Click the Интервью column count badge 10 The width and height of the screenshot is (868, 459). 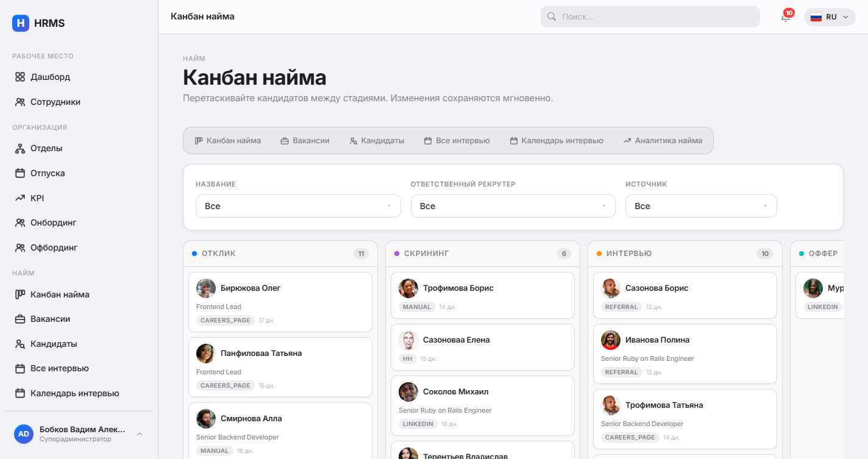coord(765,254)
